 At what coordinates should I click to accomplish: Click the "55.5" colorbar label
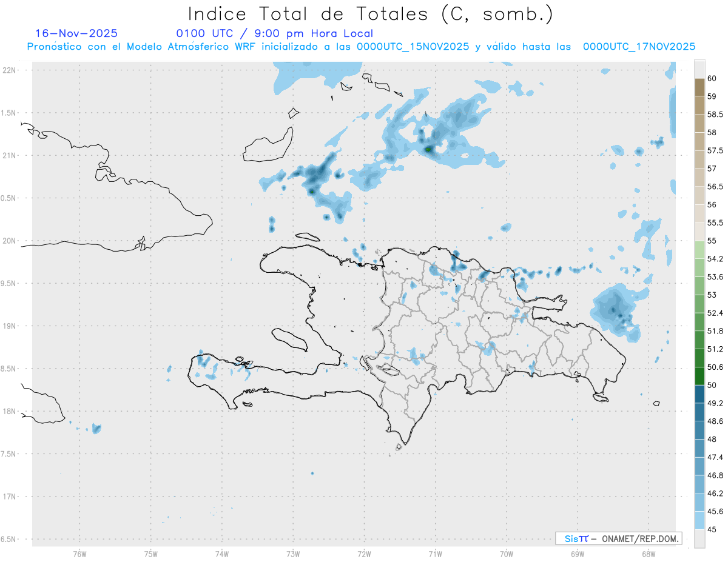pos(715,222)
